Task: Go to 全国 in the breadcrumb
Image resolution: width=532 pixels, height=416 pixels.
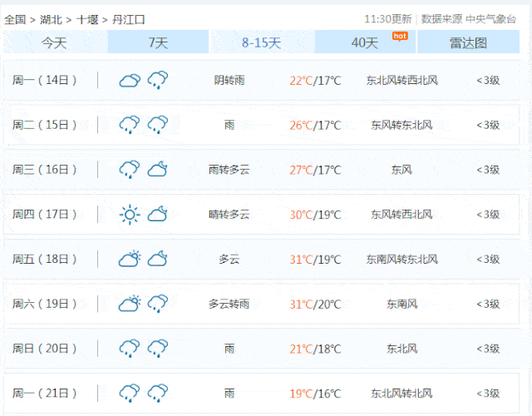Action: (x=15, y=19)
